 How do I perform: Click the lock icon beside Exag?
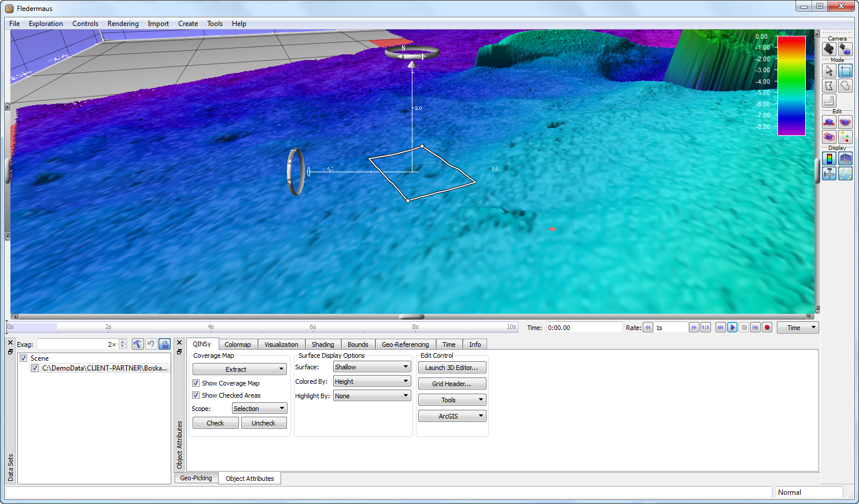pos(164,344)
